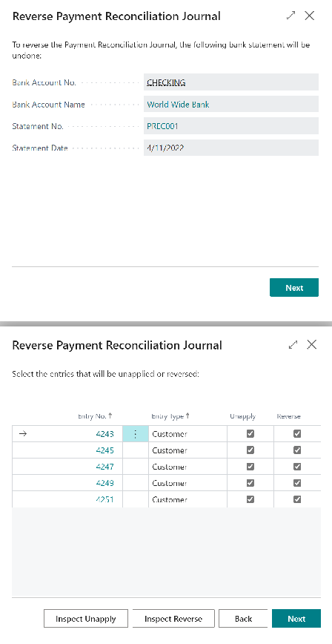
Task: Click the Inspect Reverse button
Action: coord(173,619)
